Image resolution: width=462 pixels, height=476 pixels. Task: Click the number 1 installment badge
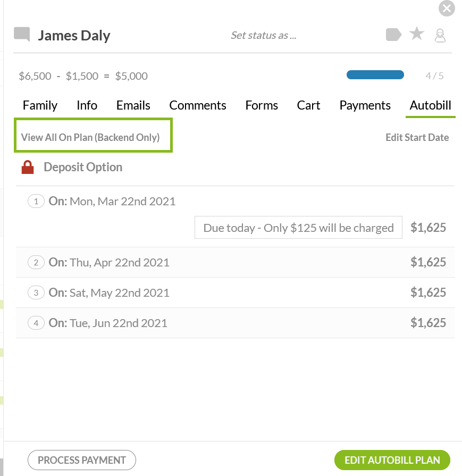click(x=36, y=202)
